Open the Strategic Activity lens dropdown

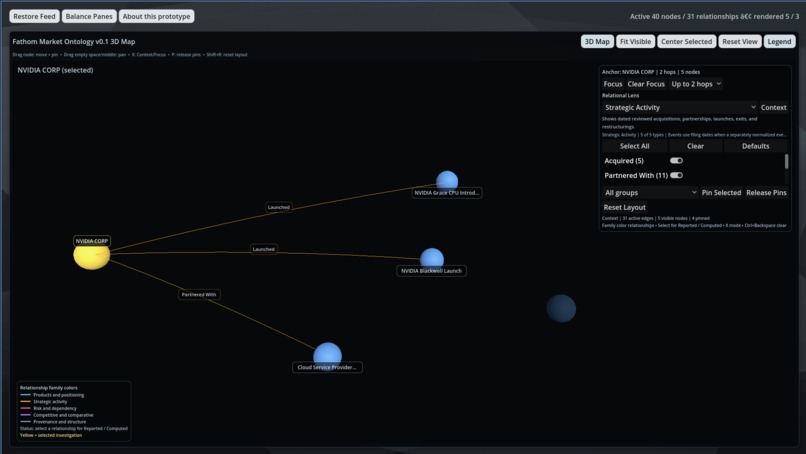coord(680,107)
